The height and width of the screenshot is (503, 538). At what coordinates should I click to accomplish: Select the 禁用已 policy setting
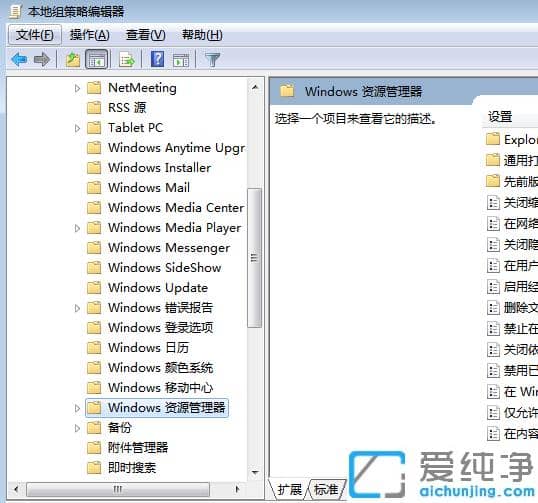512,371
